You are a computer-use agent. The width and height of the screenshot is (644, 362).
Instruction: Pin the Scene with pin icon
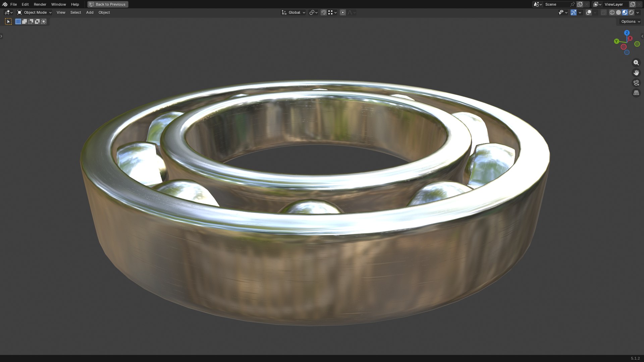click(x=573, y=4)
